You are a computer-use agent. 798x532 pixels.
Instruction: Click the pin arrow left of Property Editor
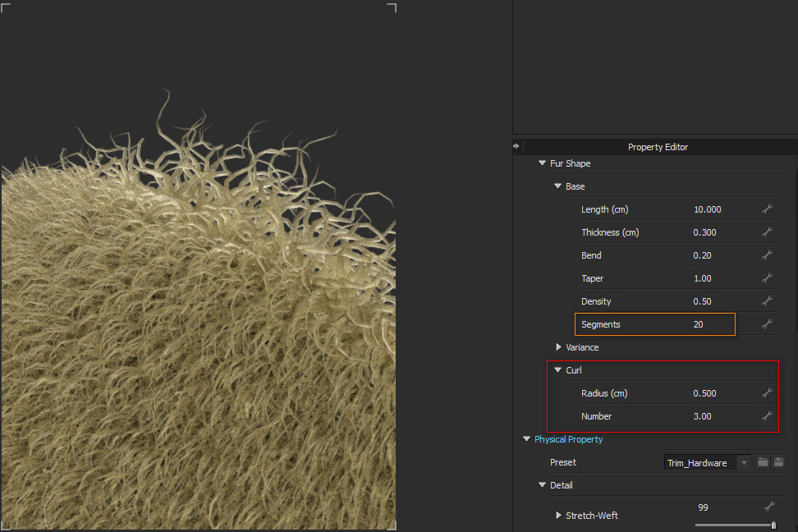[516, 146]
